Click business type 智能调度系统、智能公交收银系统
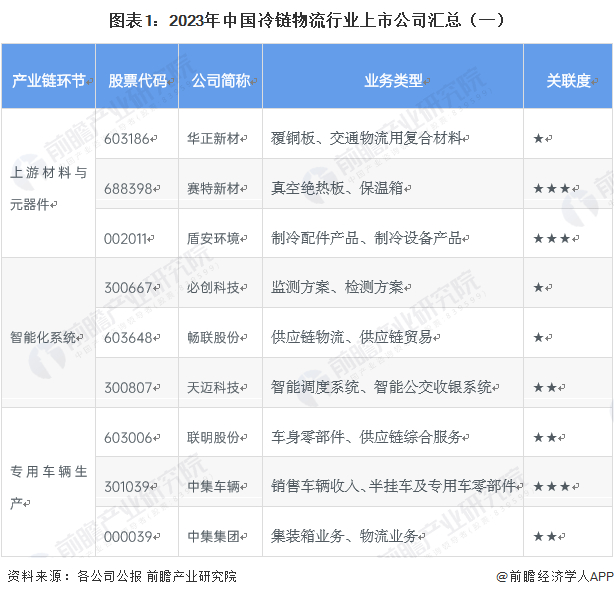The height and width of the screenshot is (597, 614). click(x=381, y=387)
